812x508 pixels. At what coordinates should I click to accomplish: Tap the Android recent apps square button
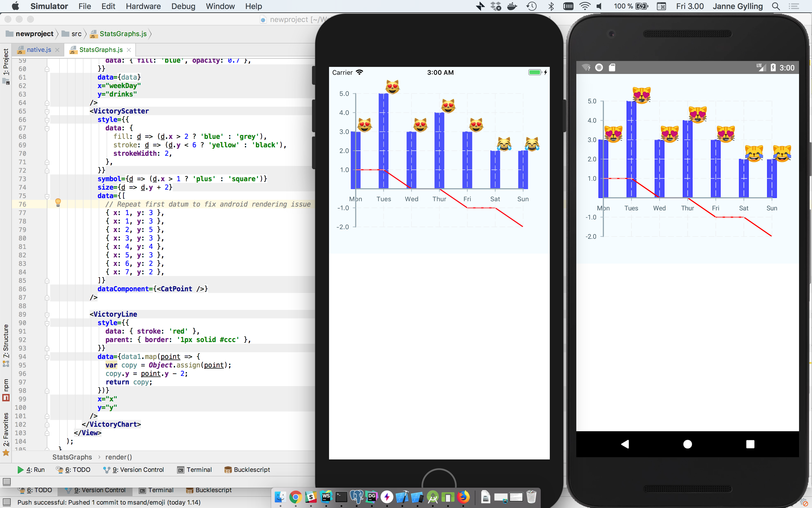tap(750, 444)
